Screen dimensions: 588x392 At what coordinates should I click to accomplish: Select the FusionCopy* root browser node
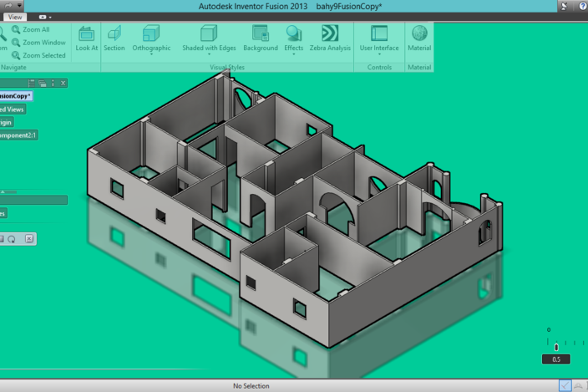pos(16,96)
